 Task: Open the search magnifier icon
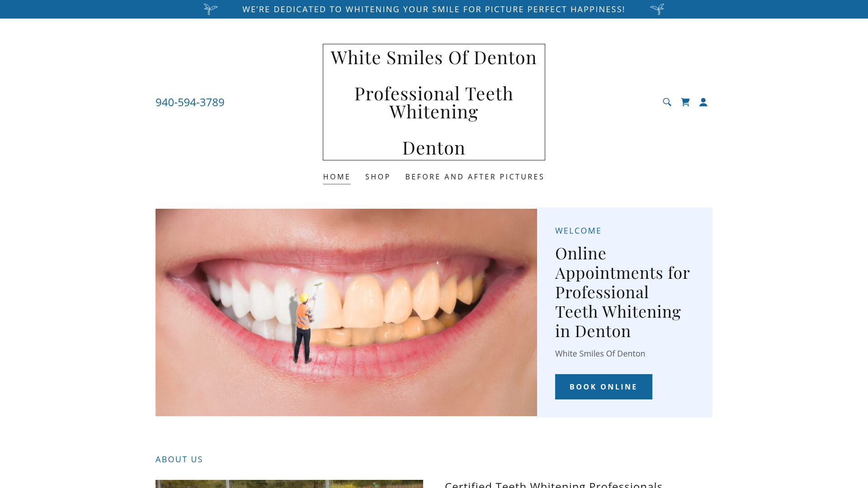[667, 102]
